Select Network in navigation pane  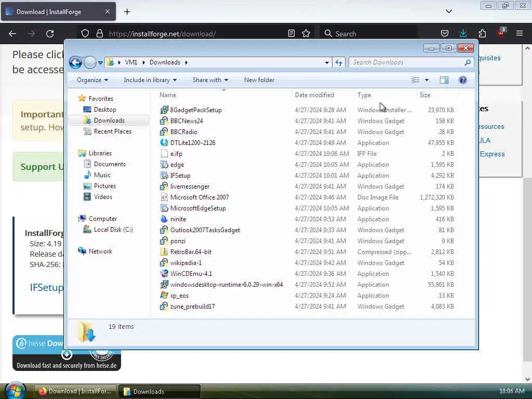[100, 251]
